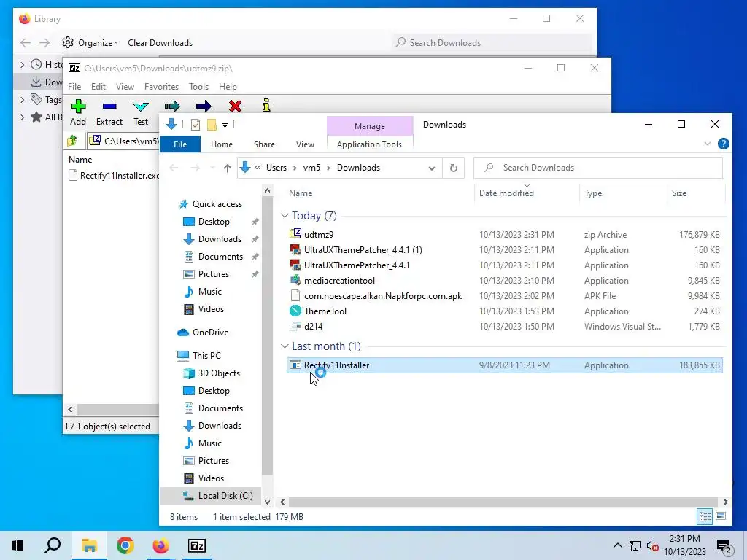747x560 pixels.
Task: Open OneDrive in the navigation pane
Action: point(210,332)
